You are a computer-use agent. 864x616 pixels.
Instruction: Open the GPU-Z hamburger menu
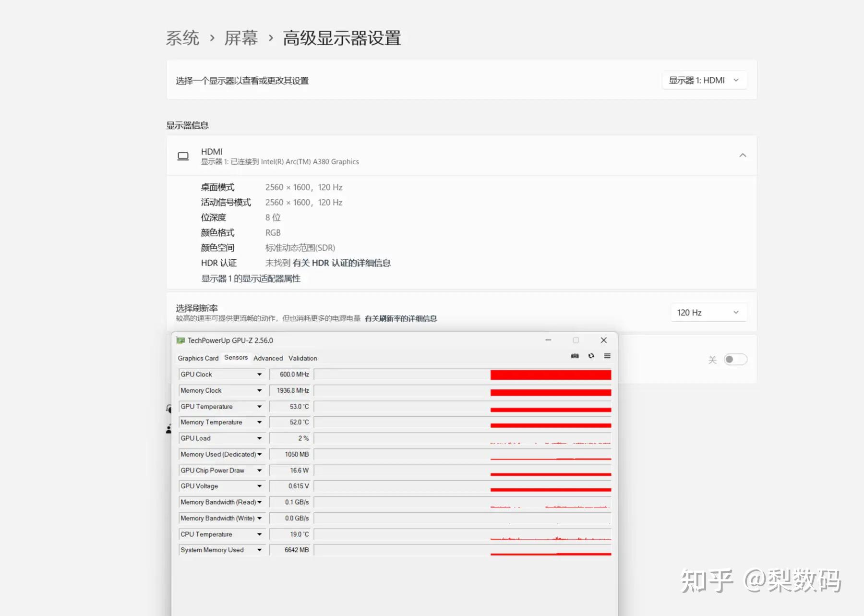tap(607, 356)
